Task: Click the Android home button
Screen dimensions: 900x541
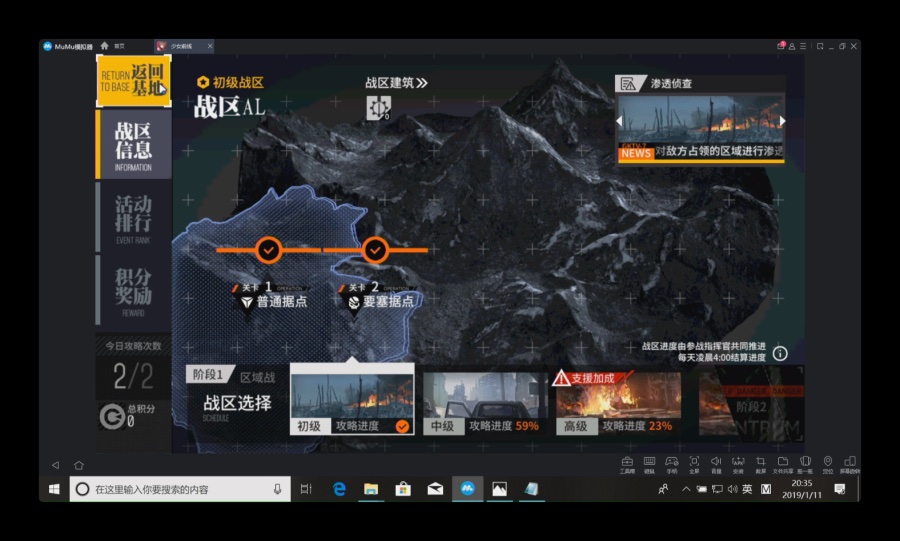Action: [79, 465]
